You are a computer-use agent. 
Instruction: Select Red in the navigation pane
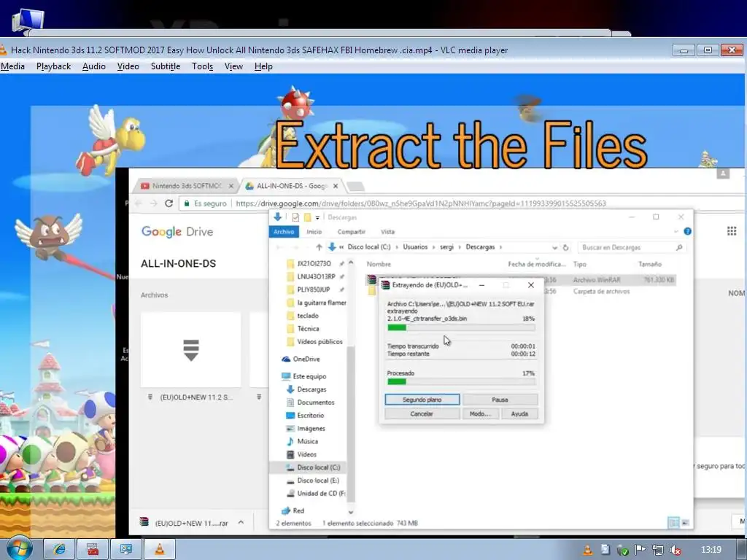point(298,510)
